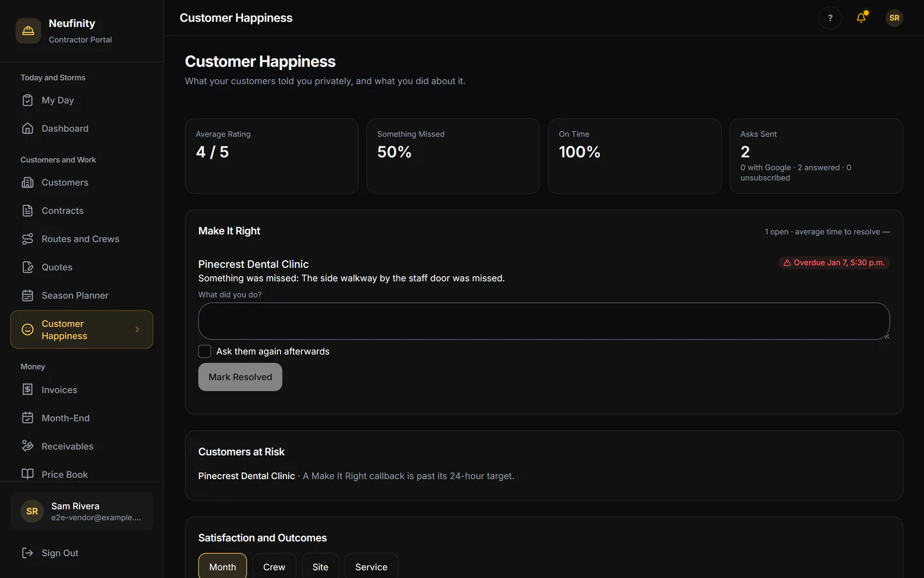924x578 pixels.
Task: Expand the Customer Happiness chevron arrow
Action: click(x=137, y=329)
